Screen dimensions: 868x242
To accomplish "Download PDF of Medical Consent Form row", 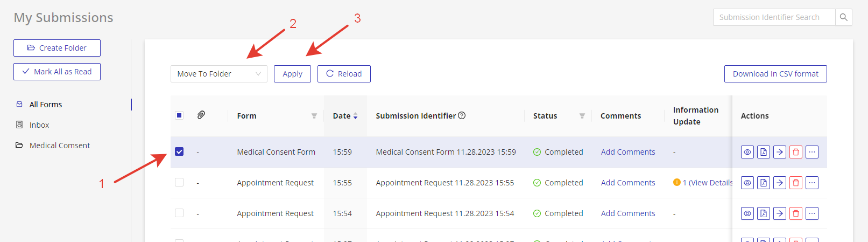I will click(764, 152).
